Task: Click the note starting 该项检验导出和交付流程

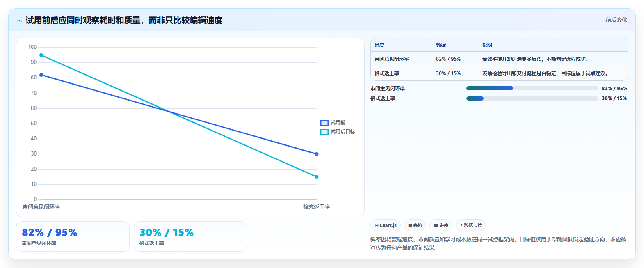Action: (x=546, y=73)
